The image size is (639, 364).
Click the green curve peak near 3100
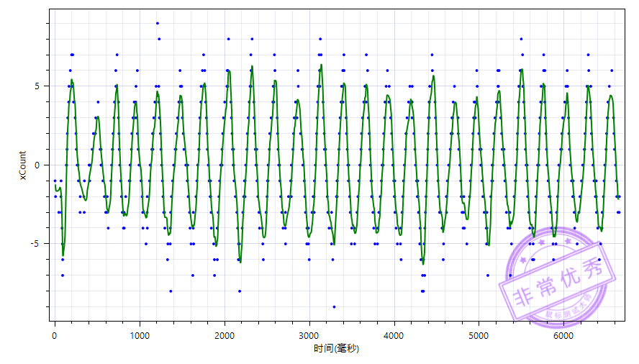321,65
